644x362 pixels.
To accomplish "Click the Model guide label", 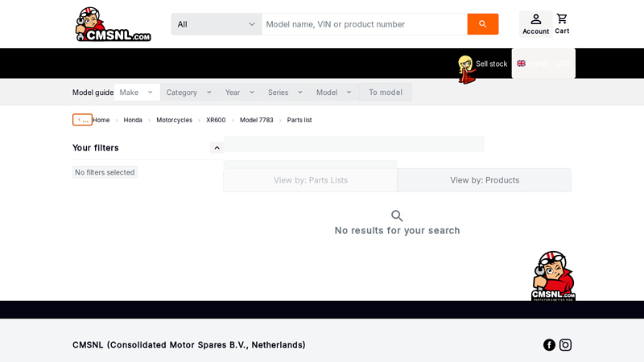I will coord(93,93).
